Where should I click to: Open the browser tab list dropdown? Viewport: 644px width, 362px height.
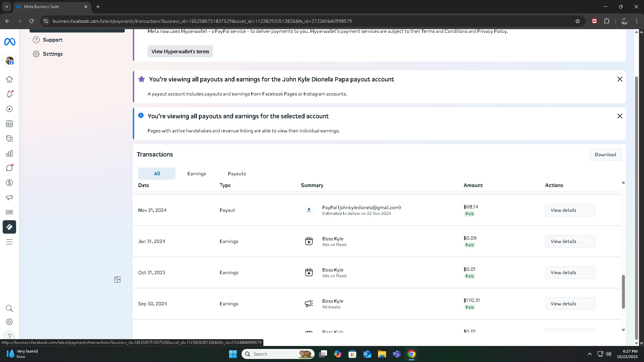[6, 7]
